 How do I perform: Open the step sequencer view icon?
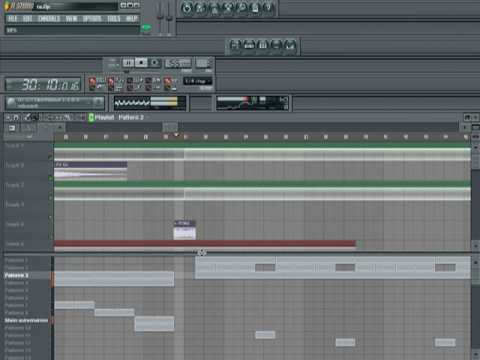tap(249, 45)
